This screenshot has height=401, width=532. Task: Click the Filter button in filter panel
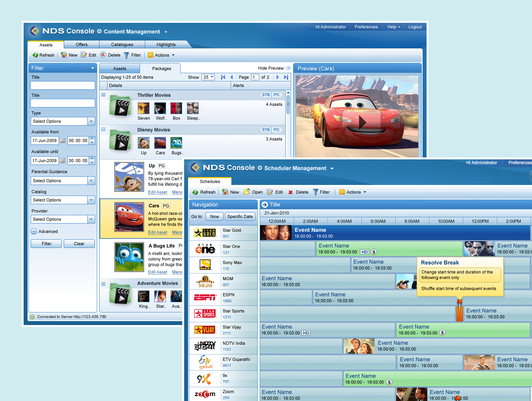(46, 244)
